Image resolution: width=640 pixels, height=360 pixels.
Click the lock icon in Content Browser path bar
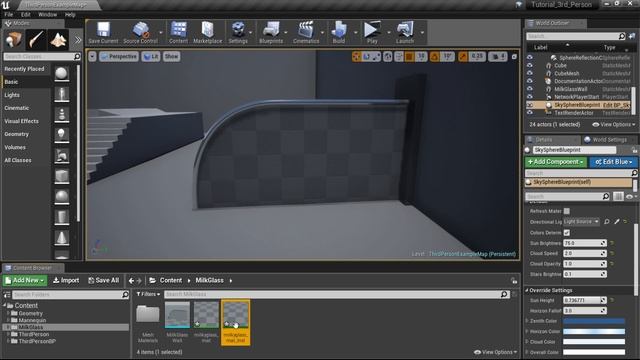[514, 280]
